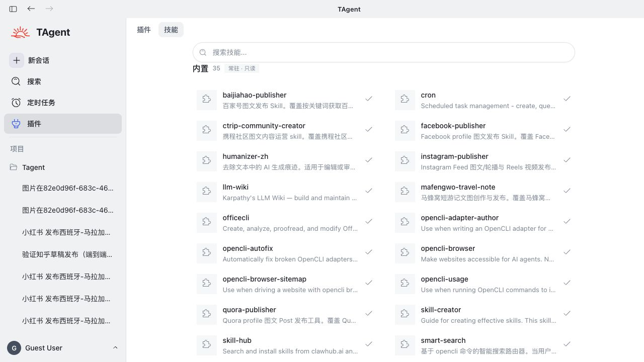Toggle the baijiahao-publisher checkmark
644x362 pixels.
click(x=369, y=99)
